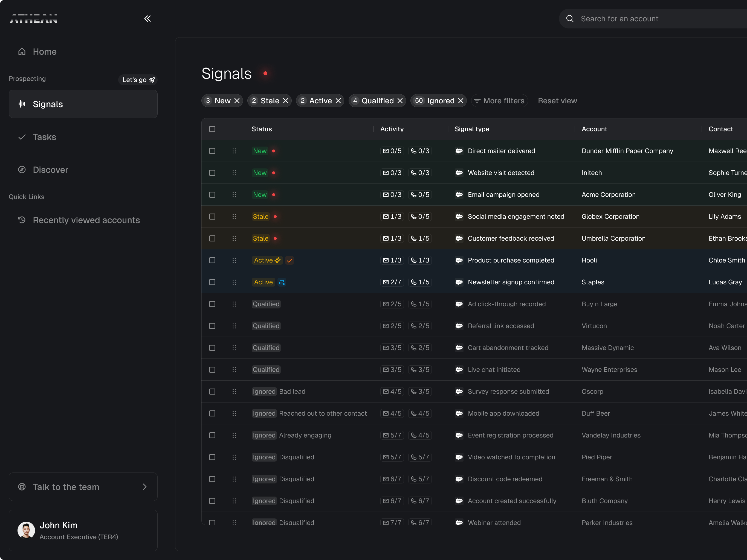Click the phone activity icon on Acme Corporation row
The height and width of the screenshot is (560, 747).
click(x=413, y=195)
